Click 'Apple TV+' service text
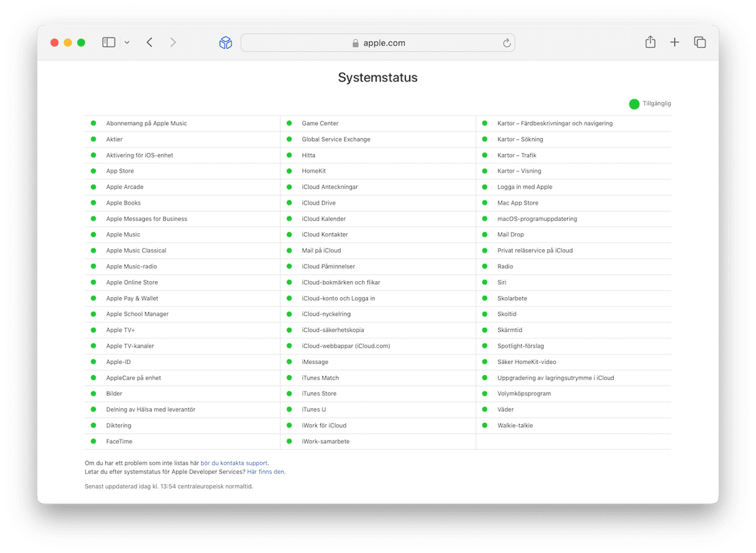This screenshot has height=553, width=756. coord(121,330)
